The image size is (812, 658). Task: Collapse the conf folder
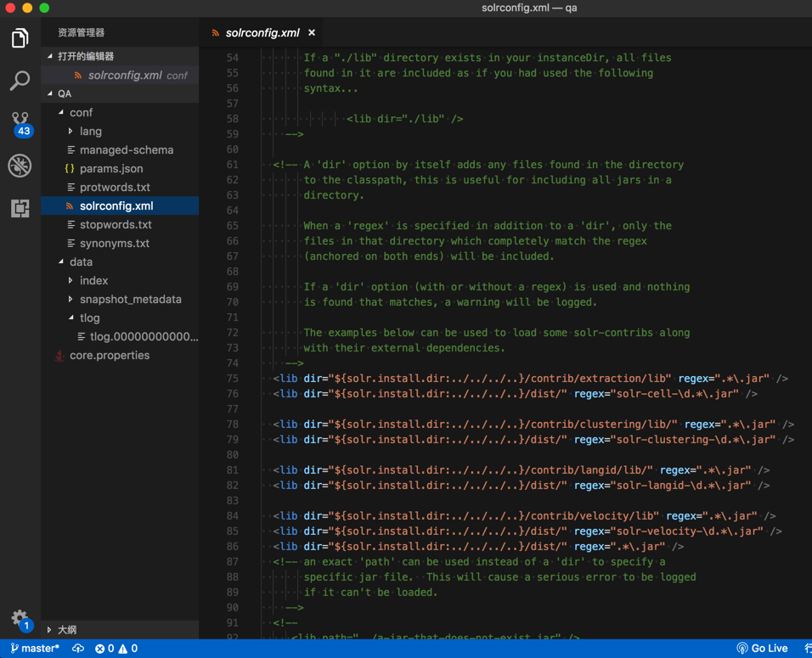point(81,112)
